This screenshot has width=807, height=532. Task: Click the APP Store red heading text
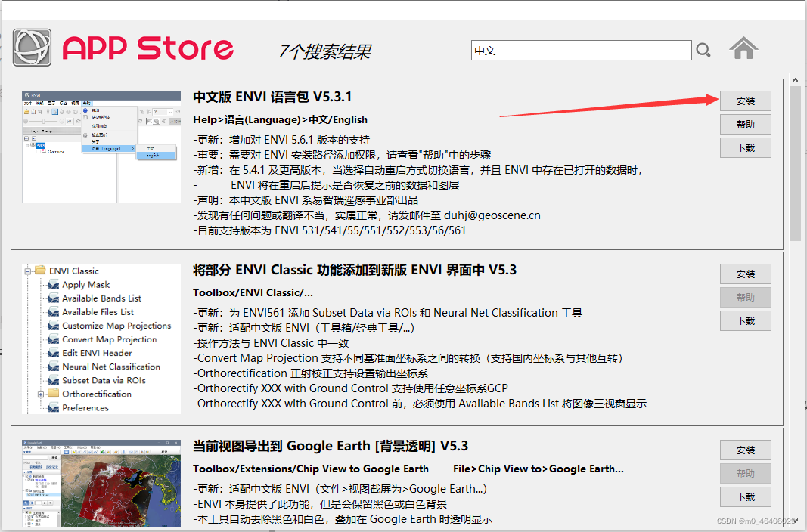coord(148,48)
